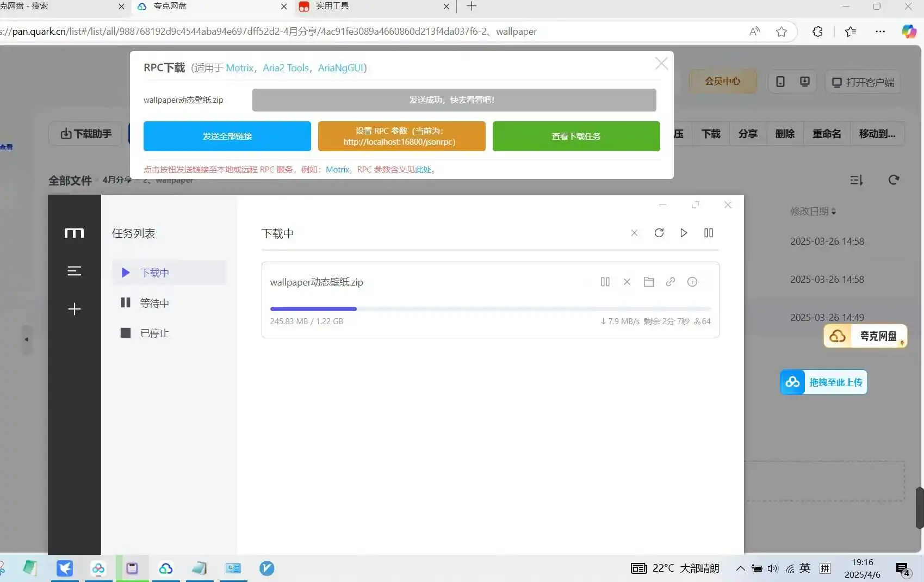Click green 查看下载任务 button
The image size is (924, 582).
click(x=576, y=136)
